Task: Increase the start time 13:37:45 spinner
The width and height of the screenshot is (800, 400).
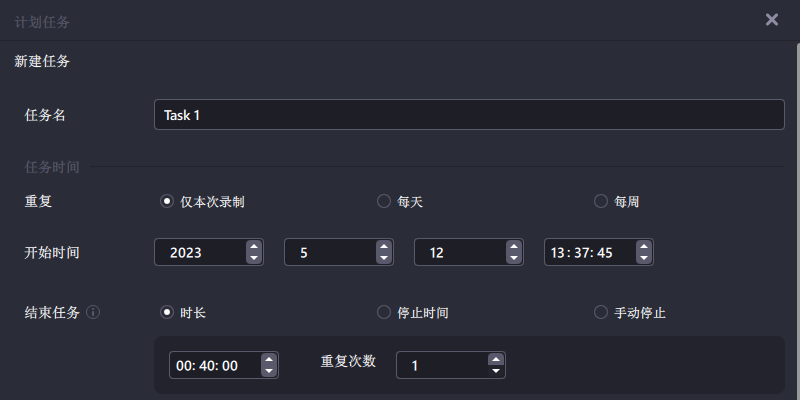Action: point(644,246)
